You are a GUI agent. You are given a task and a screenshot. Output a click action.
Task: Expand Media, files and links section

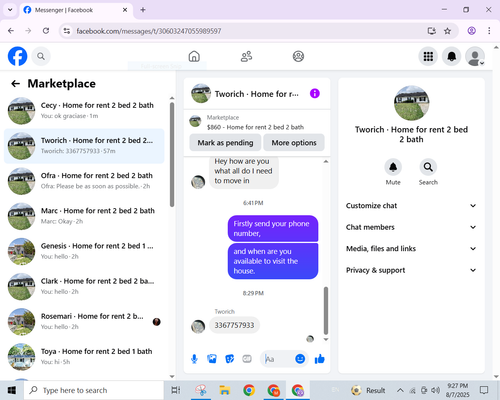click(x=411, y=249)
